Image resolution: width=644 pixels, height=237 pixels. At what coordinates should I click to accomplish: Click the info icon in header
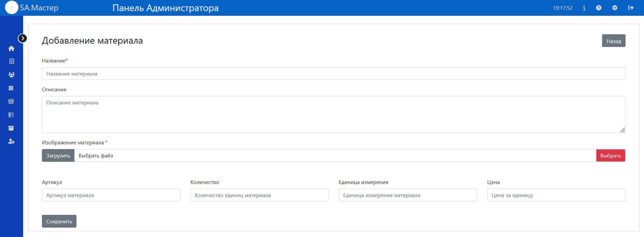584,8
